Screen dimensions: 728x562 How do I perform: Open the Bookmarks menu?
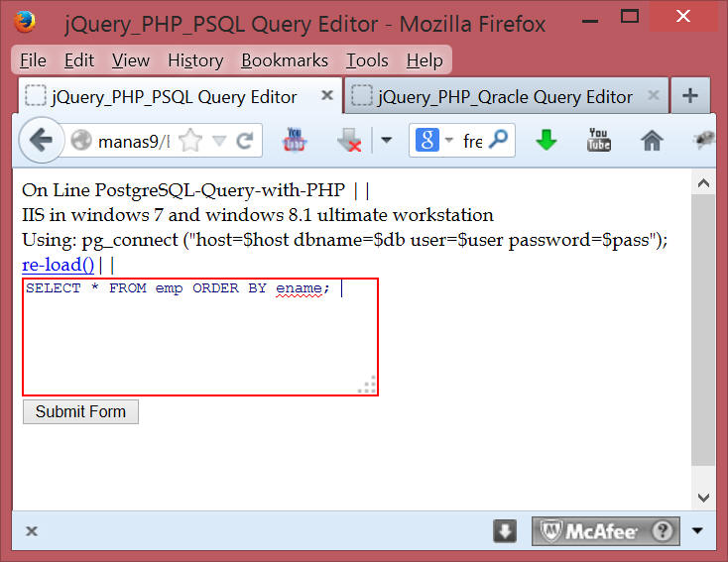click(x=285, y=60)
